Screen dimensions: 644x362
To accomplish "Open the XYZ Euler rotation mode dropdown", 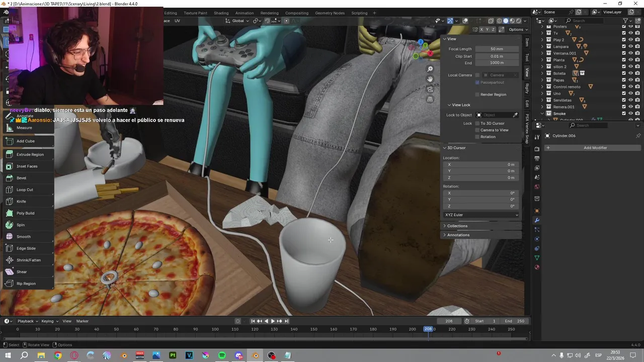I will [x=481, y=215].
